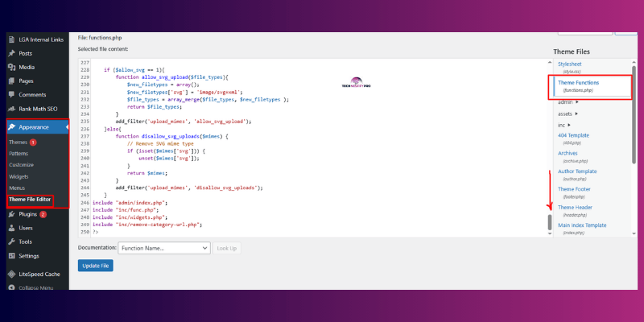Click the Update File button
644x322 pixels.
click(x=95, y=266)
